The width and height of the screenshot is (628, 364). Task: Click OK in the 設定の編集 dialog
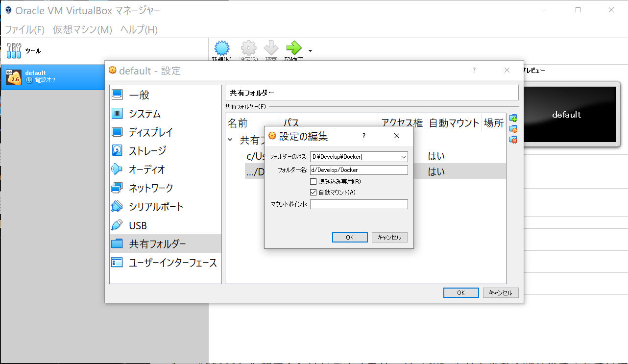(x=349, y=237)
